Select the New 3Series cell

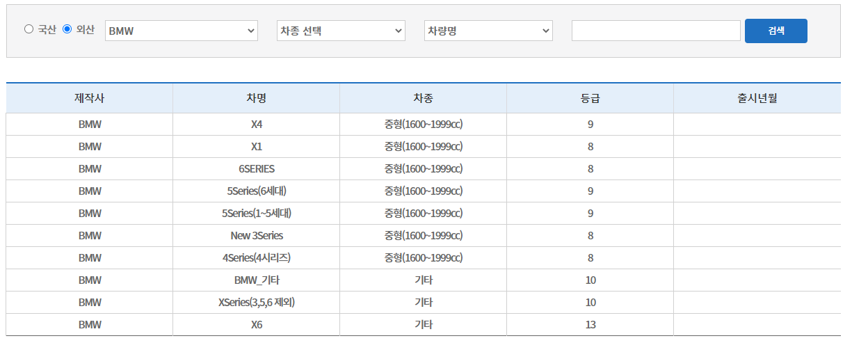[257, 236]
